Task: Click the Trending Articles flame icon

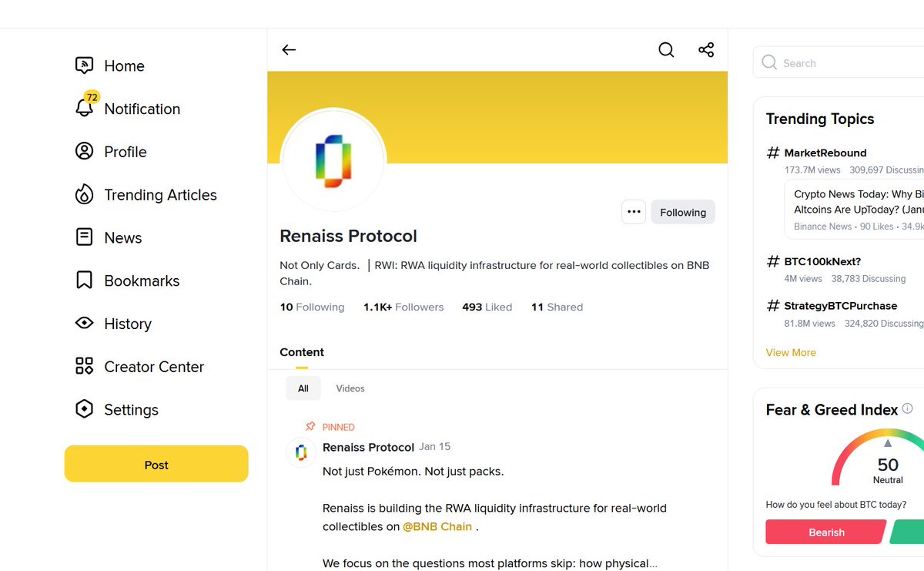Action: point(84,194)
